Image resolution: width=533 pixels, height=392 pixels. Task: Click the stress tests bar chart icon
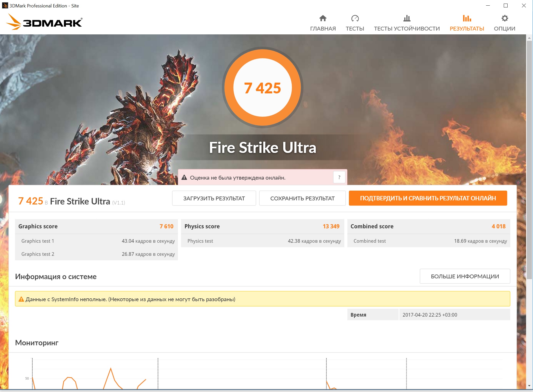pos(407,18)
